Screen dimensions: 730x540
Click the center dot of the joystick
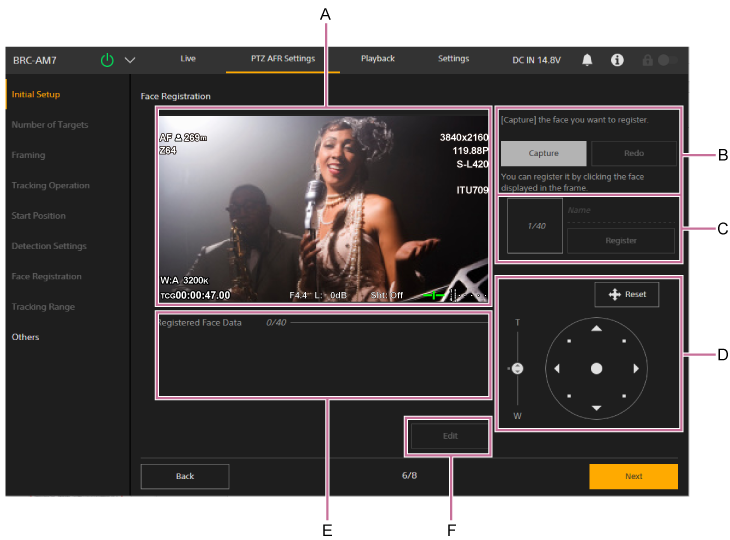pyautogui.click(x=597, y=368)
